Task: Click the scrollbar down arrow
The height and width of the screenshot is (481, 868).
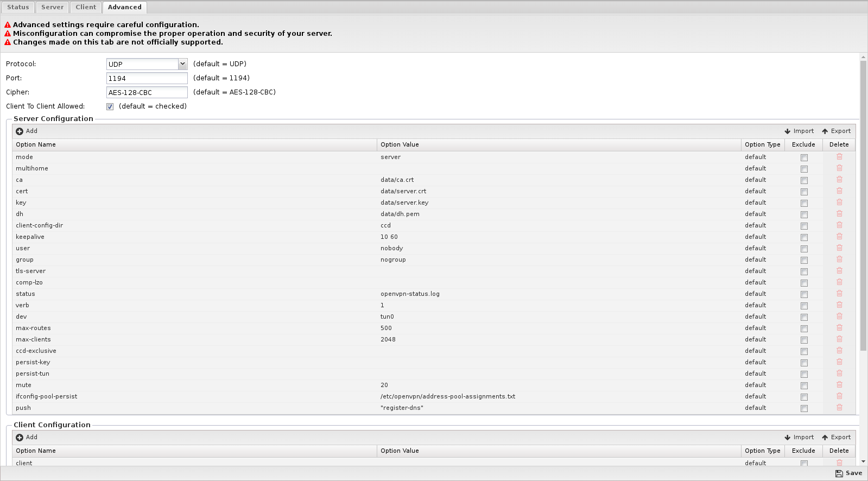Action: (863, 461)
